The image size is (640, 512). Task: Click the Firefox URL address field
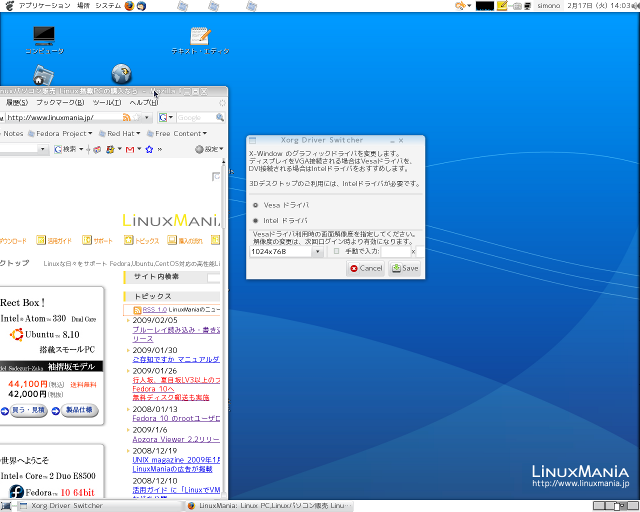tap(55, 117)
